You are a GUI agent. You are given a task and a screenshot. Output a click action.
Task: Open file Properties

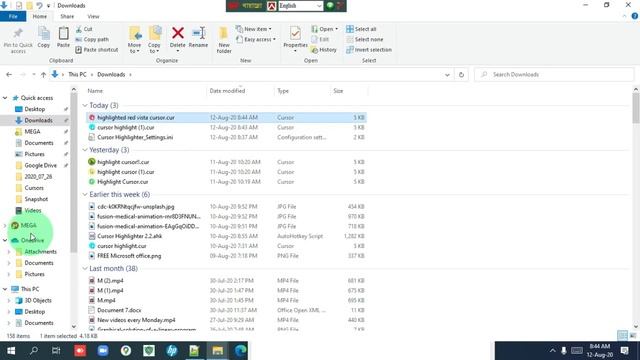(295, 38)
